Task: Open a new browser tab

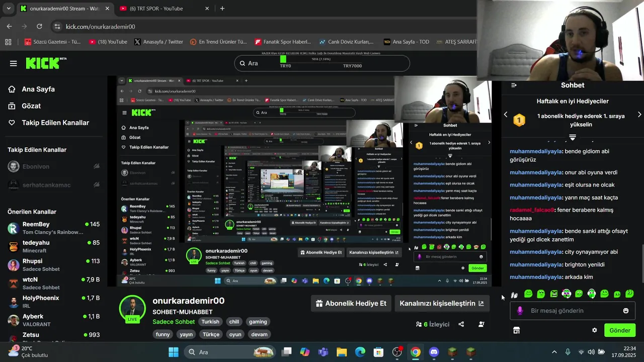Action: coord(222,9)
